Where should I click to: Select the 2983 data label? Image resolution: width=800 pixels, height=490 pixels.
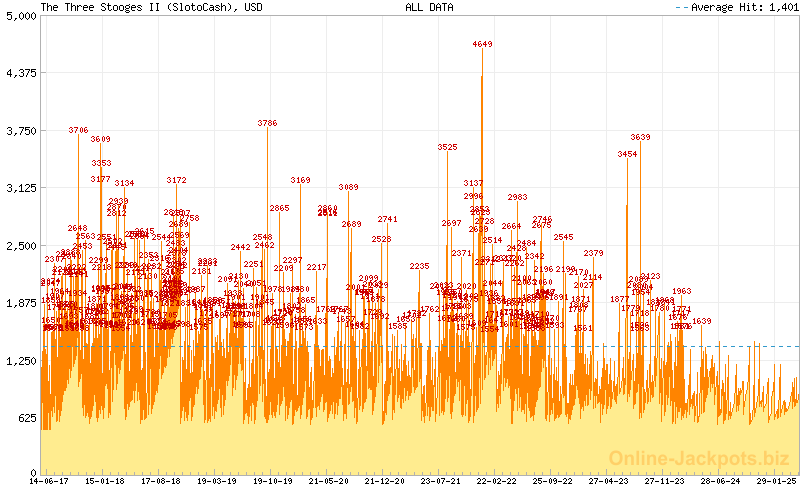(517, 197)
